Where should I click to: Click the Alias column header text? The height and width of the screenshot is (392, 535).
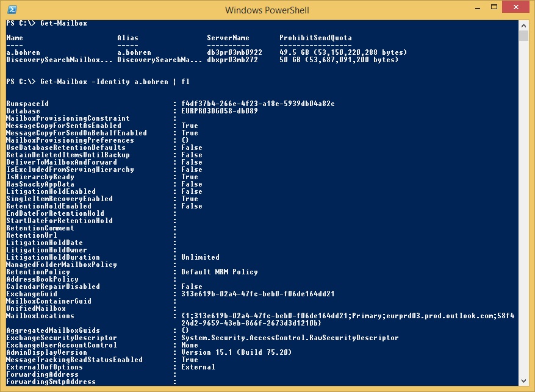127,38
